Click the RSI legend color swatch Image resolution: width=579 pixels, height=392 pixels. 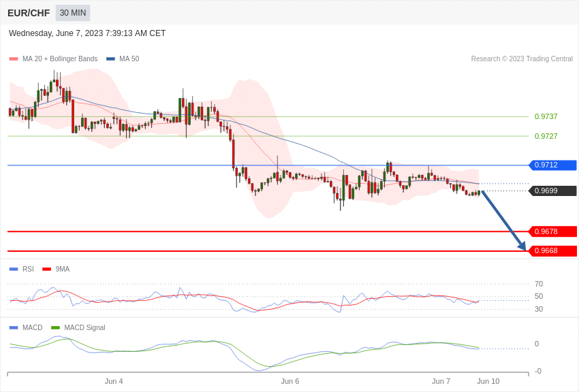[14, 269]
